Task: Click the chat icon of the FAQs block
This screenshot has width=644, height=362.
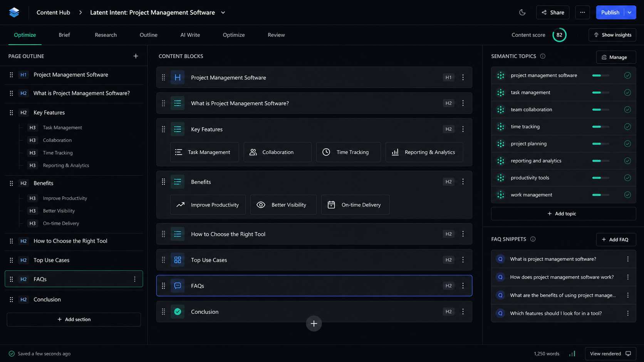Action: pos(178,286)
